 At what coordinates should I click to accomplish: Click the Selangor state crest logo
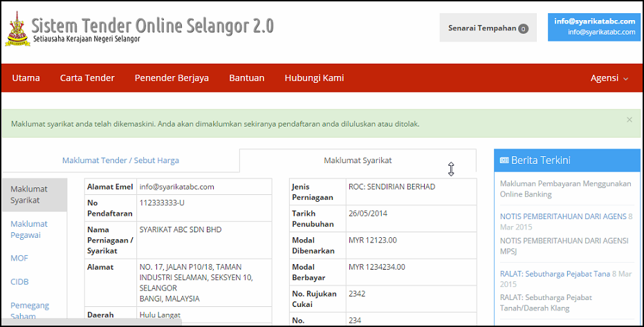[19, 28]
